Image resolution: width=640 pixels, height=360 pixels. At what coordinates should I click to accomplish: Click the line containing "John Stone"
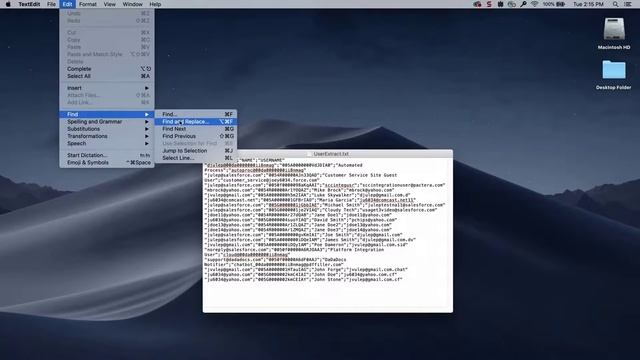[x=304, y=280]
